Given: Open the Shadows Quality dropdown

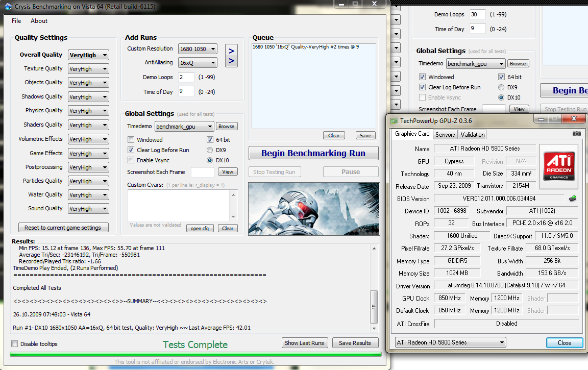Looking at the screenshot, I should tap(88, 97).
